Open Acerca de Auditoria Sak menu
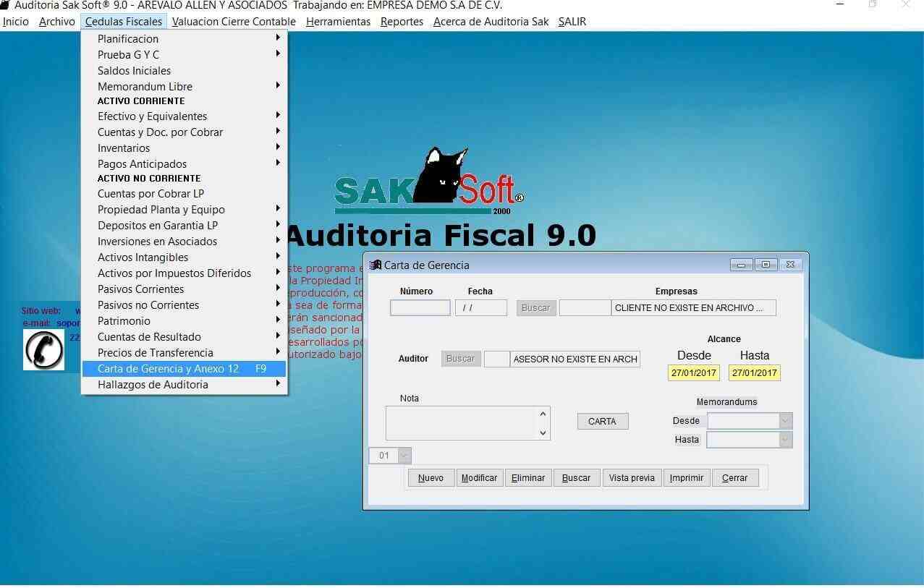The image size is (924, 588). 491,22
